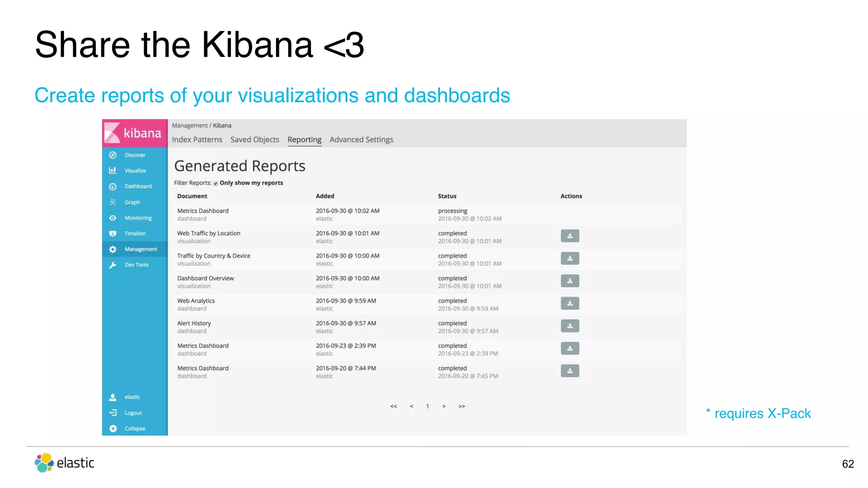The width and height of the screenshot is (868, 488).
Task: Toggle the Only show my reports checkbox
Action: [x=216, y=183]
